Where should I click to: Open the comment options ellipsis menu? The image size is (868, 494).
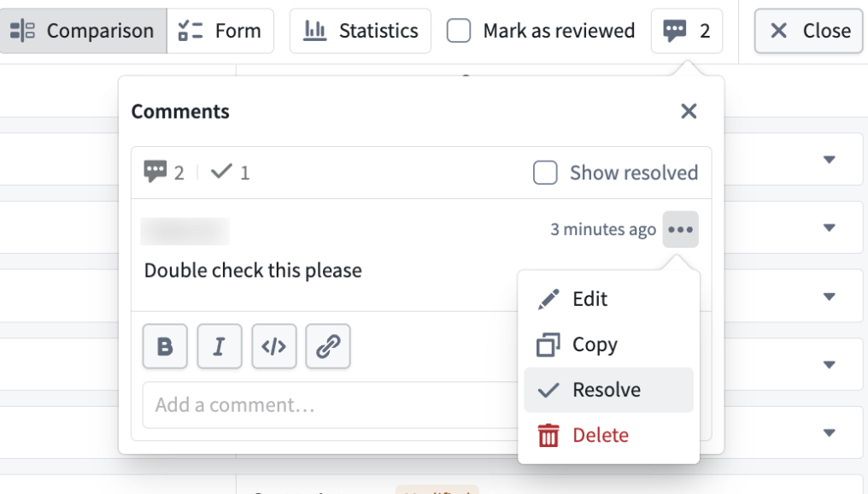(x=680, y=229)
